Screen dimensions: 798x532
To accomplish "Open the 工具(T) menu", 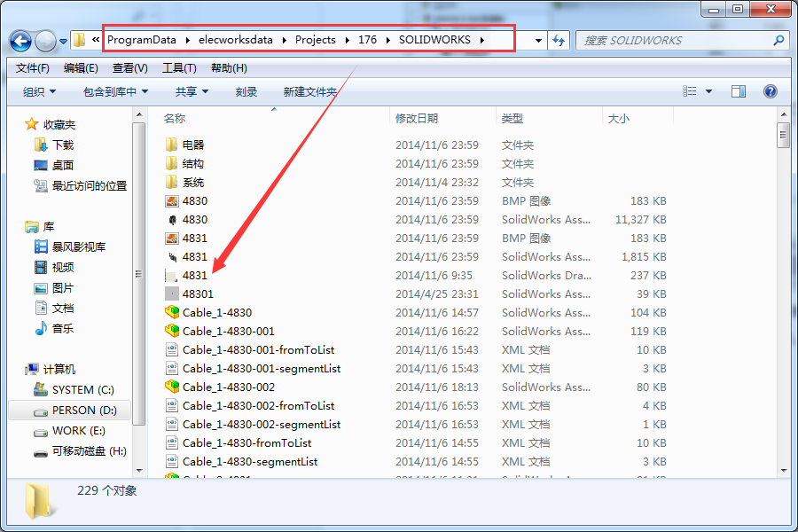I will [179, 68].
